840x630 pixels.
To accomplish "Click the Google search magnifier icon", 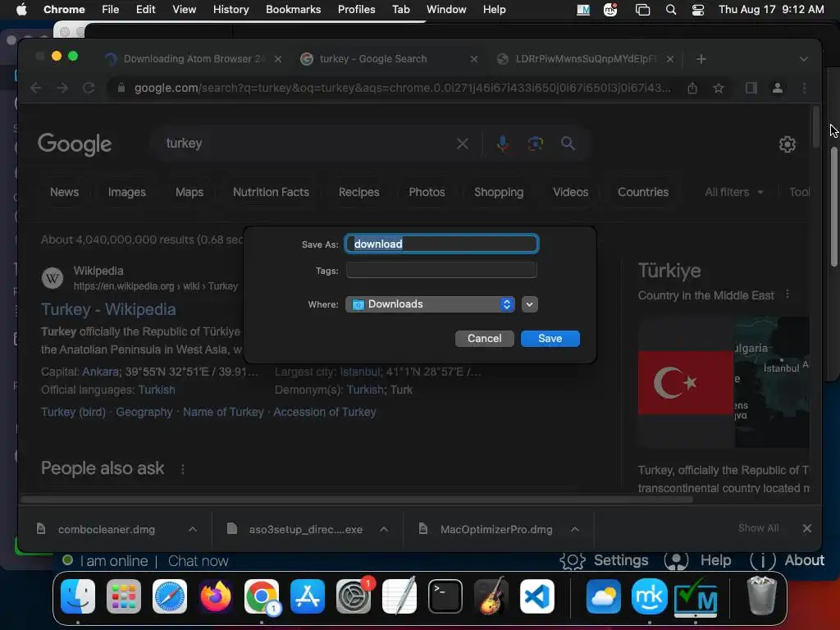I will tap(568, 144).
